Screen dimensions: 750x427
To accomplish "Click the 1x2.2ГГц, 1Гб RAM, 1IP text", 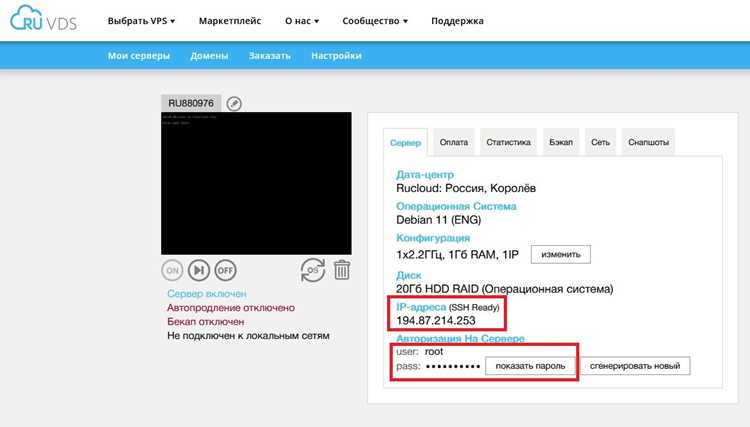I will click(457, 255).
